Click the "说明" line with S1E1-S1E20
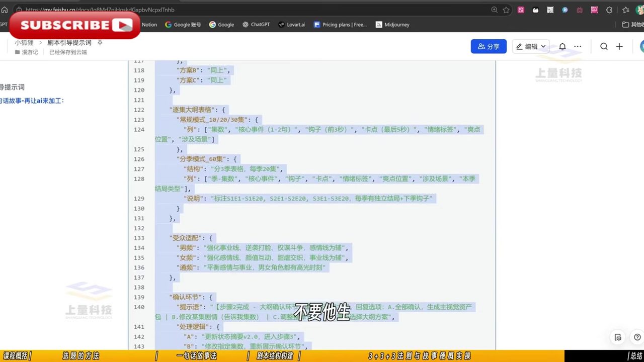The height and width of the screenshot is (362, 644). coord(307,199)
